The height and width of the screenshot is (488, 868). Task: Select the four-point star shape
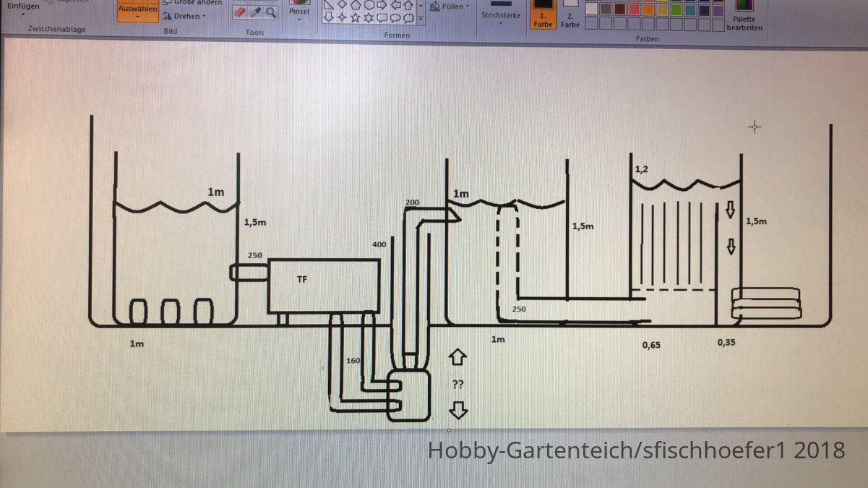point(341,17)
